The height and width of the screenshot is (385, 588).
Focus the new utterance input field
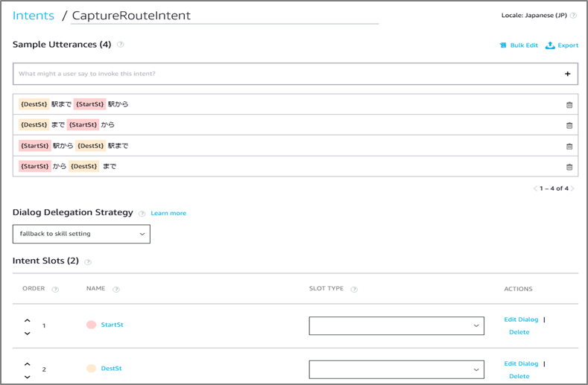(x=295, y=74)
